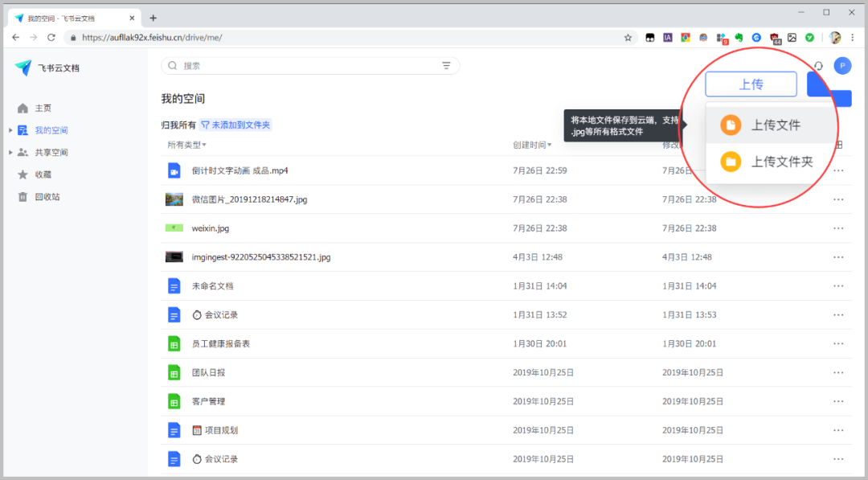Click the 共享空间 people icon

(x=23, y=152)
